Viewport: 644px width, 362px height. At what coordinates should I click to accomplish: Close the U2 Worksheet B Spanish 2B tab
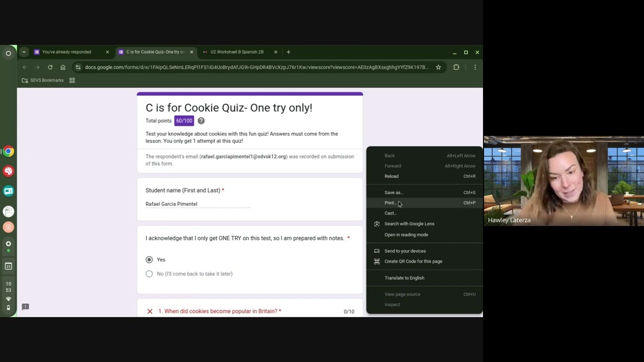[x=275, y=52]
